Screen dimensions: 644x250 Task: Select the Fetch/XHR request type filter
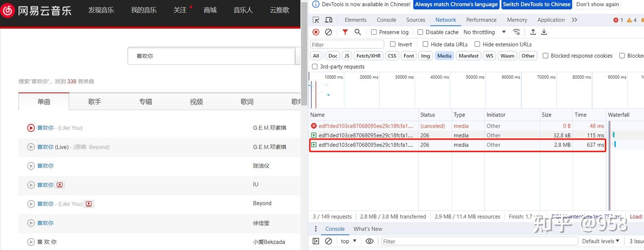(x=369, y=56)
